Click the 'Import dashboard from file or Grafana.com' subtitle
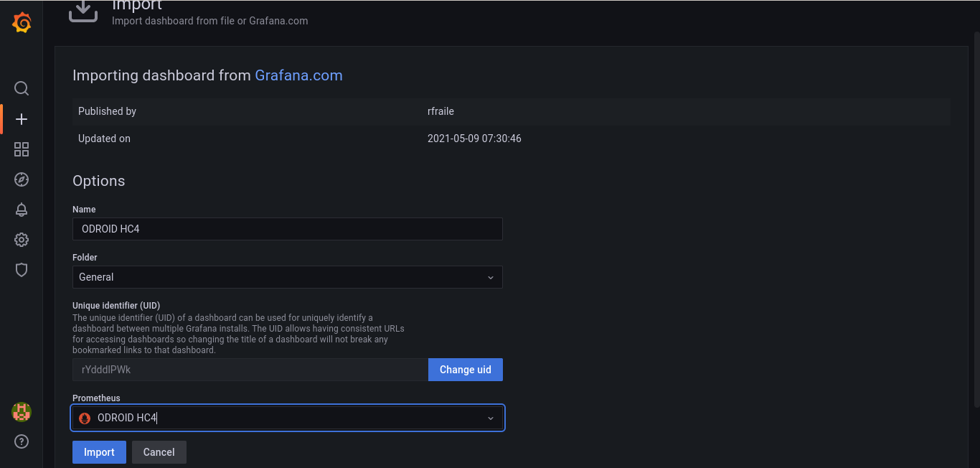The width and height of the screenshot is (980, 468). (x=210, y=21)
